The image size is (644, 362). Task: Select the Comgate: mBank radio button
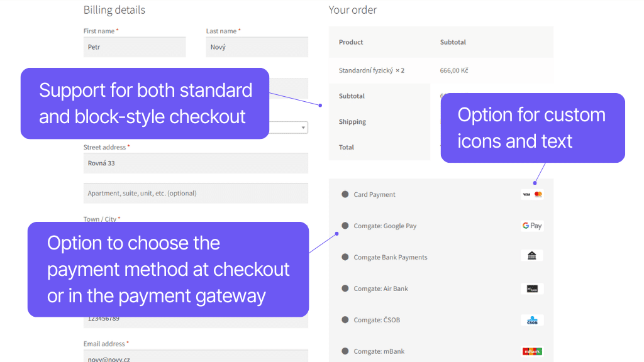click(345, 351)
